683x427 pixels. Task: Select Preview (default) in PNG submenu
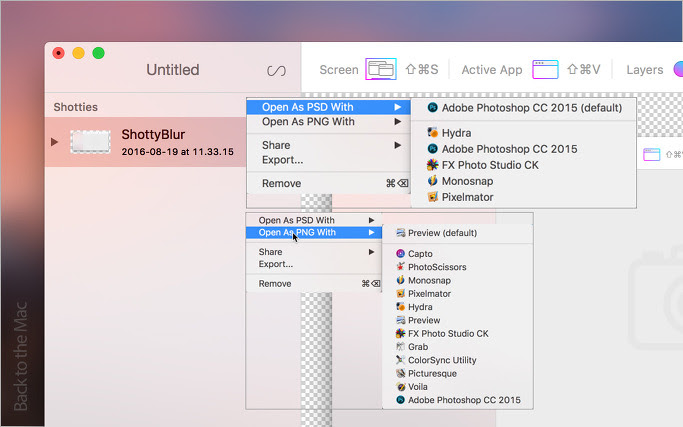tap(457, 233)
